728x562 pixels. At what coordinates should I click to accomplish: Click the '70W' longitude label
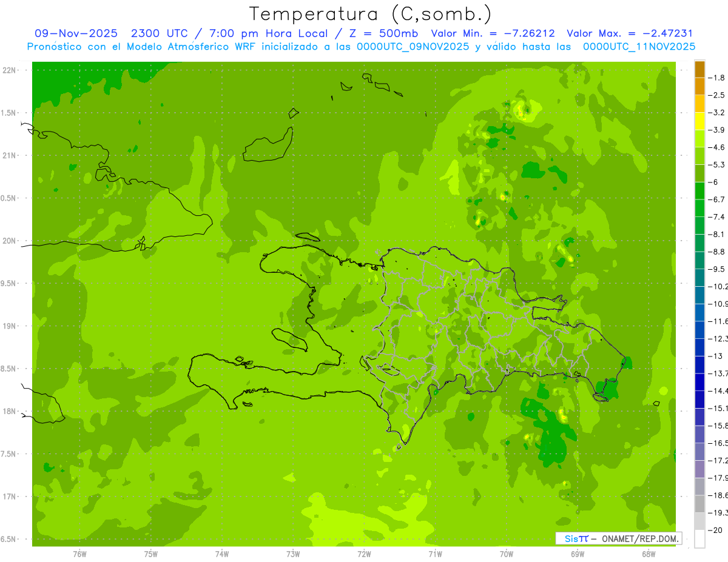click(507, 554)
